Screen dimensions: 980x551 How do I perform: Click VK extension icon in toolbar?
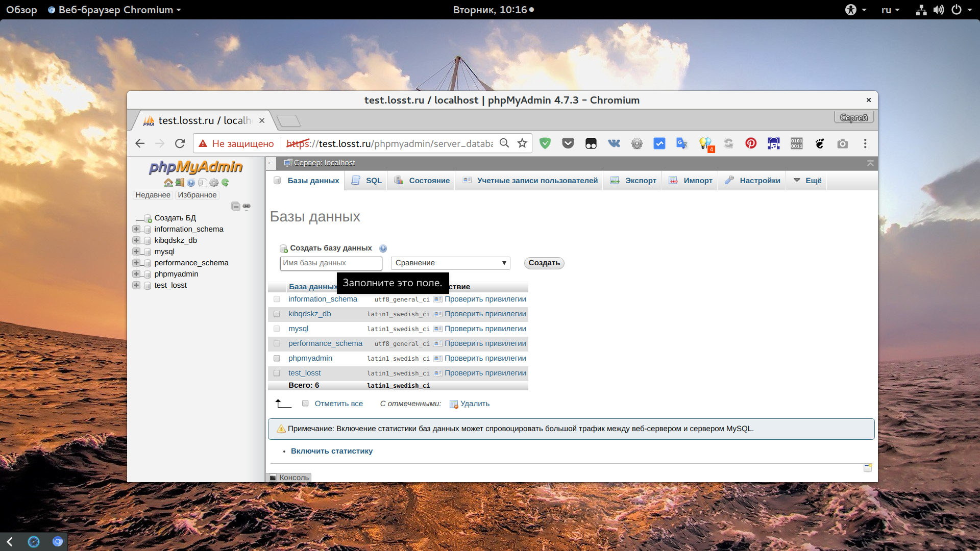tap(614, 143)
